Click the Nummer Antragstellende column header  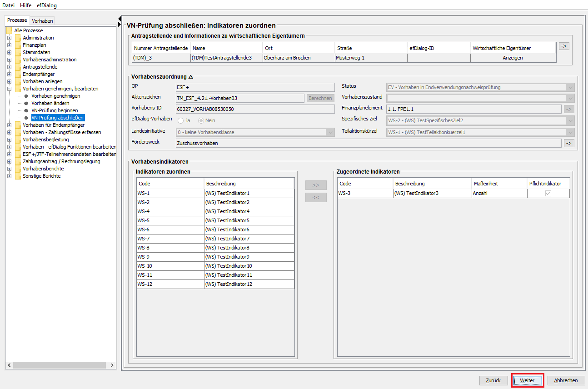coord(161,48)
